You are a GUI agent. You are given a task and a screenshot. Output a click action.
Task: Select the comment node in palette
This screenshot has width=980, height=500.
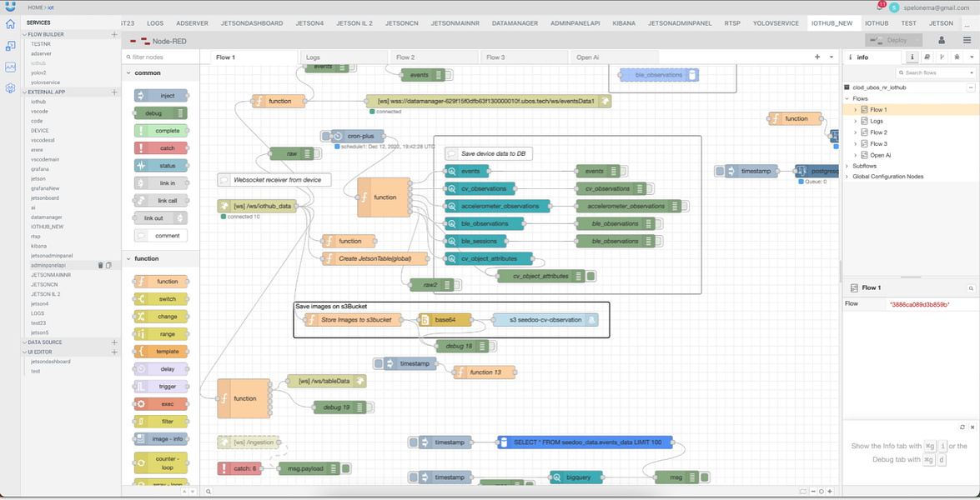click(x=161, y=236)
